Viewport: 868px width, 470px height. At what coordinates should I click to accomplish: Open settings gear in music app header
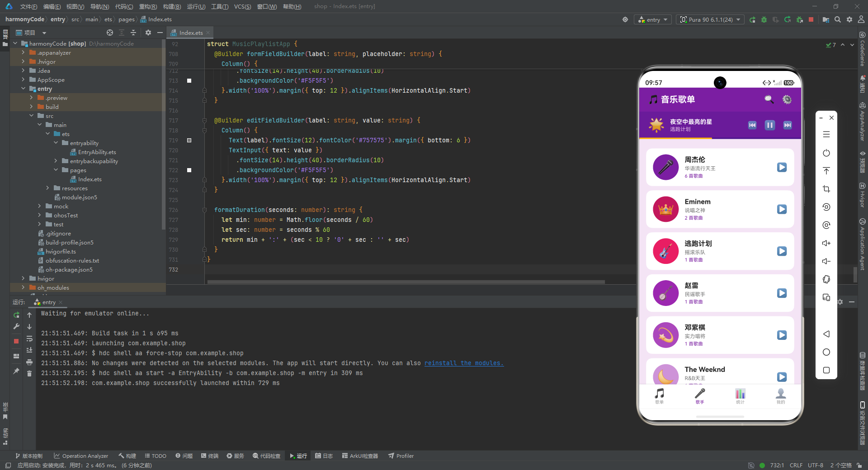pyautogui.click(x=787, y=99)
